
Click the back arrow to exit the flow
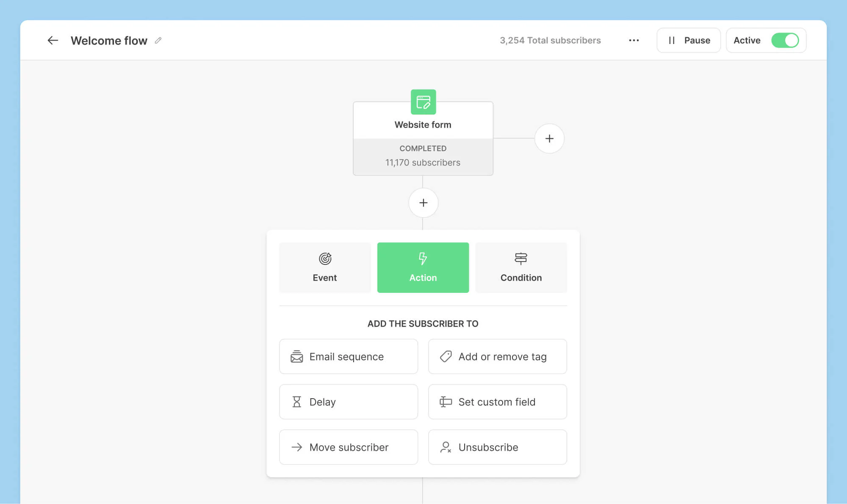(53, 40)
